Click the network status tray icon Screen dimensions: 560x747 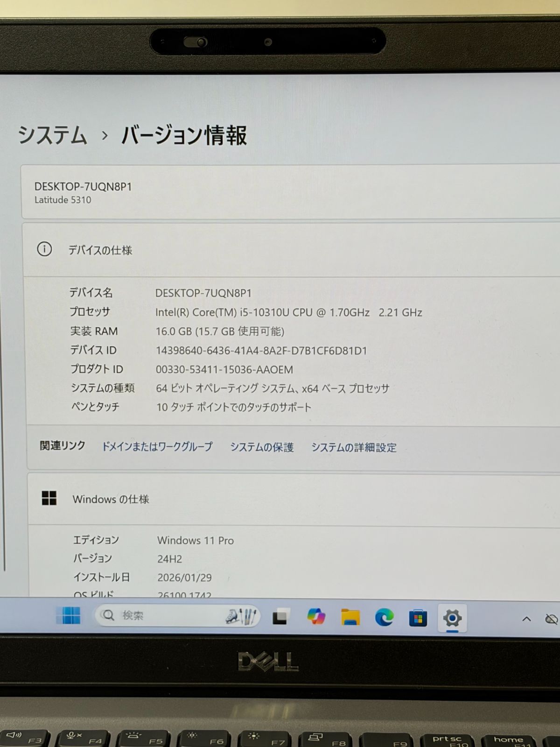coord(551,619)
